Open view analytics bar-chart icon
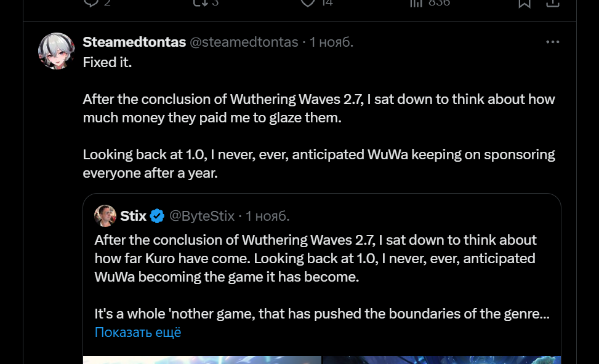Image resolution: width=599 pixels, height=364 pixels. pos(417,2)
